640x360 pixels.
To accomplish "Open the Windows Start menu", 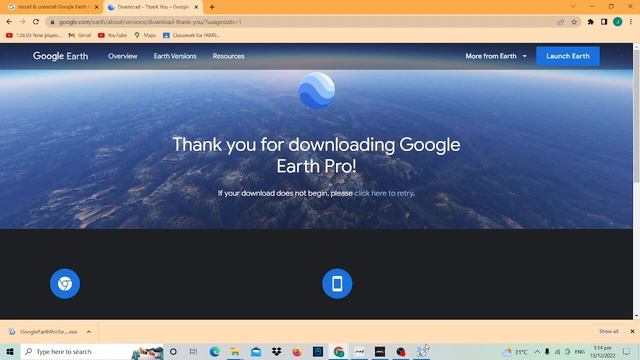I will [x=10, y=351].
